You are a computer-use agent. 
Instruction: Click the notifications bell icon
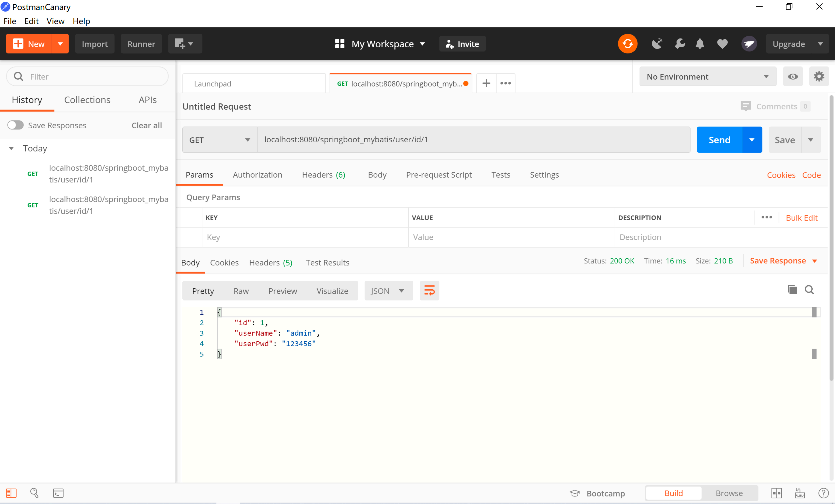[x=700, y=44]
